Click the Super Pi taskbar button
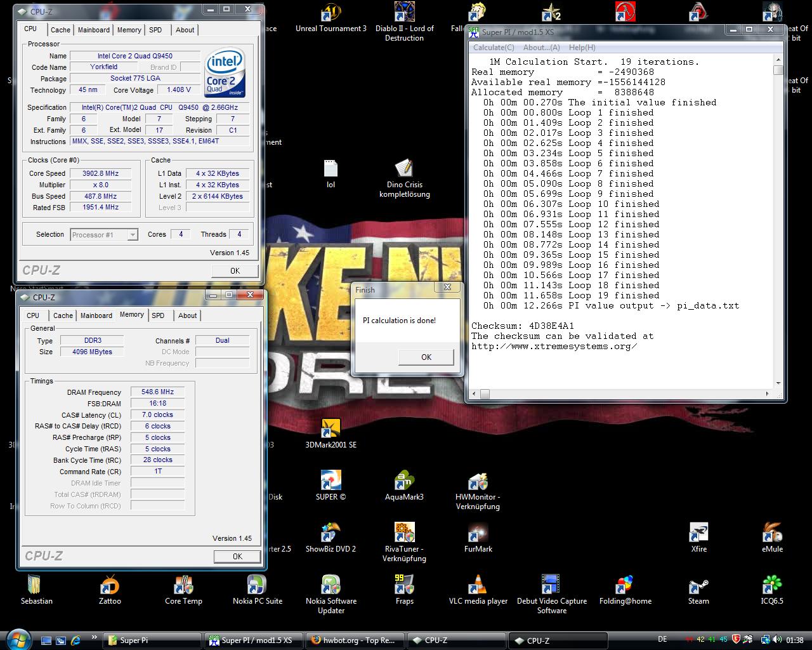Screen dimensions: 812x650 [x=152, y=640]
